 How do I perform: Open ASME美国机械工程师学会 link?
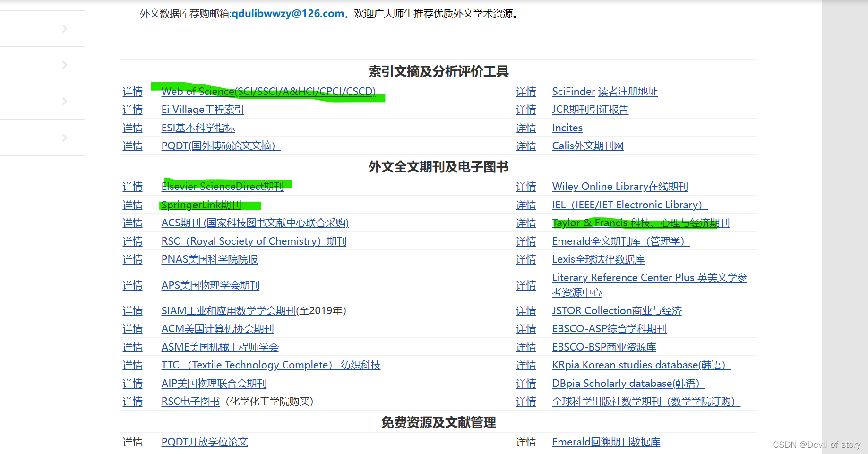coord(220,347)
